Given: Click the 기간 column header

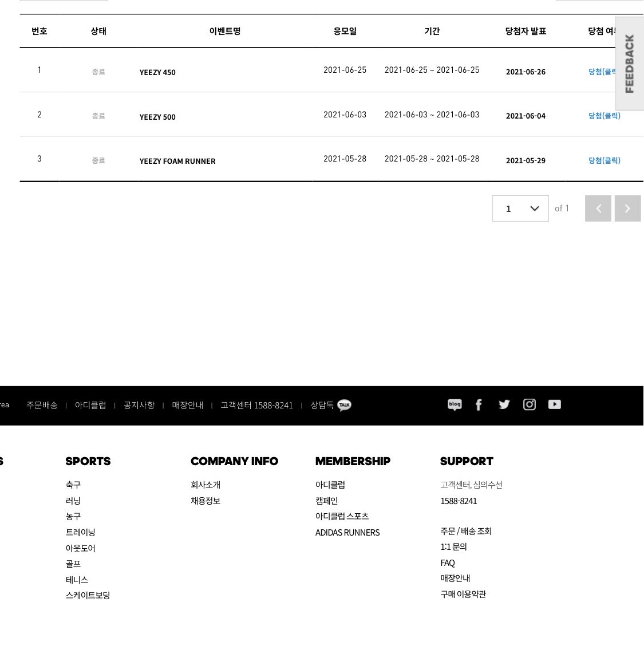Looking at the screenshot, I should click(x=432, y=32).
